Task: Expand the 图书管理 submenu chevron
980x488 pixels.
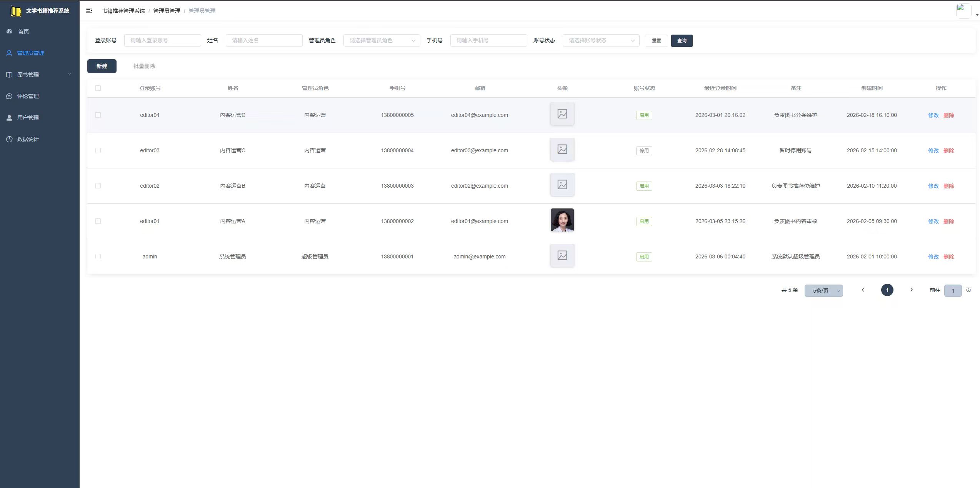Action: [70, 74]
